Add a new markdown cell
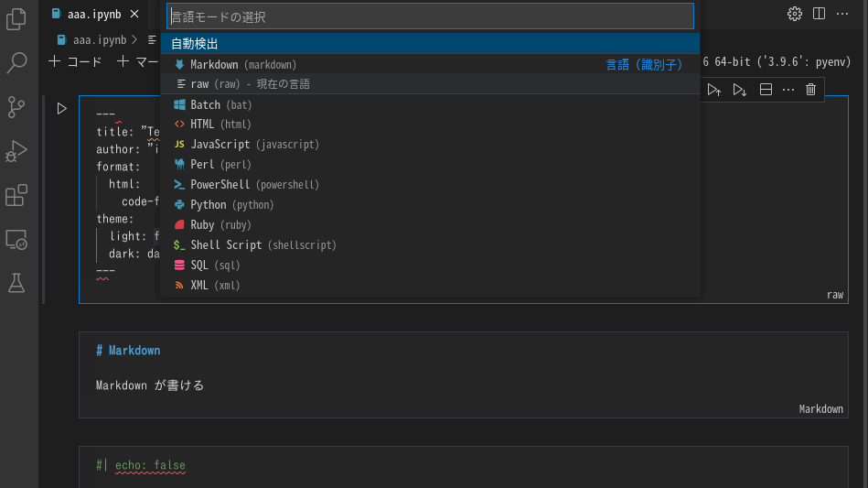The image size is (868, 488). [138, 61]
